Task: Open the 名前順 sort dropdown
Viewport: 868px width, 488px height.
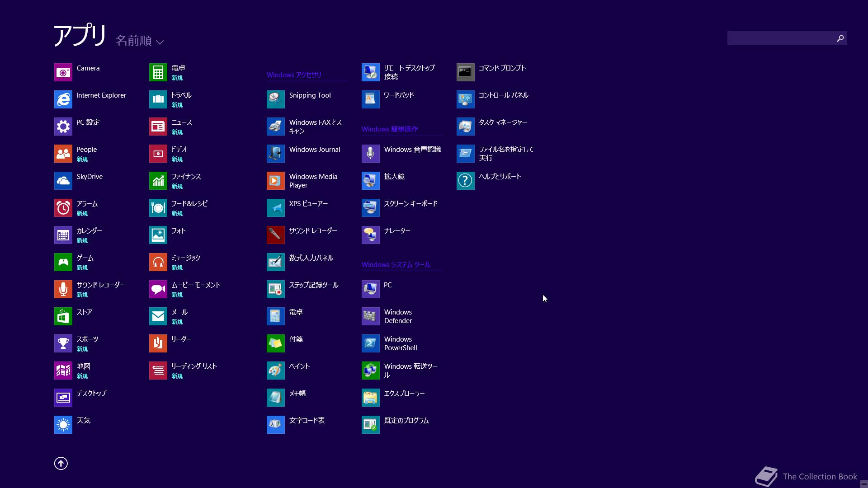Action: 140,41
